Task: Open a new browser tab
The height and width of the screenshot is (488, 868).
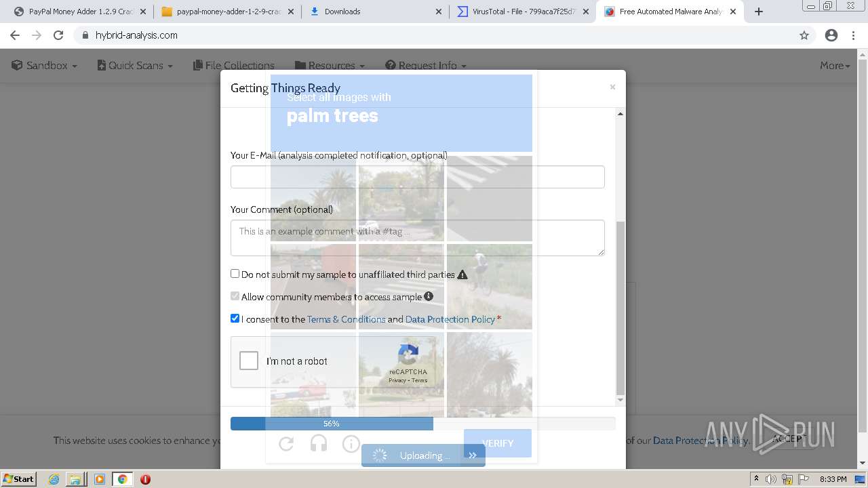Action: 759,12
